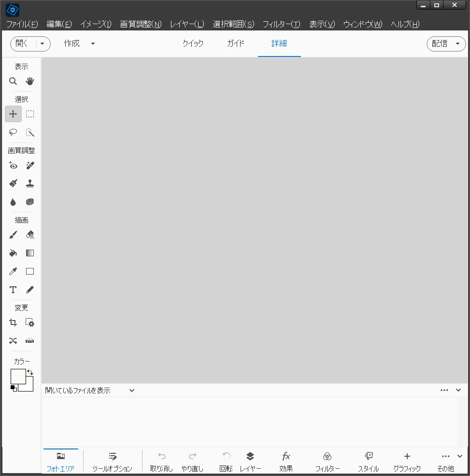Select the Brush tool
The width and height of the screenshot is (470, 476).
tap(13, 235)
